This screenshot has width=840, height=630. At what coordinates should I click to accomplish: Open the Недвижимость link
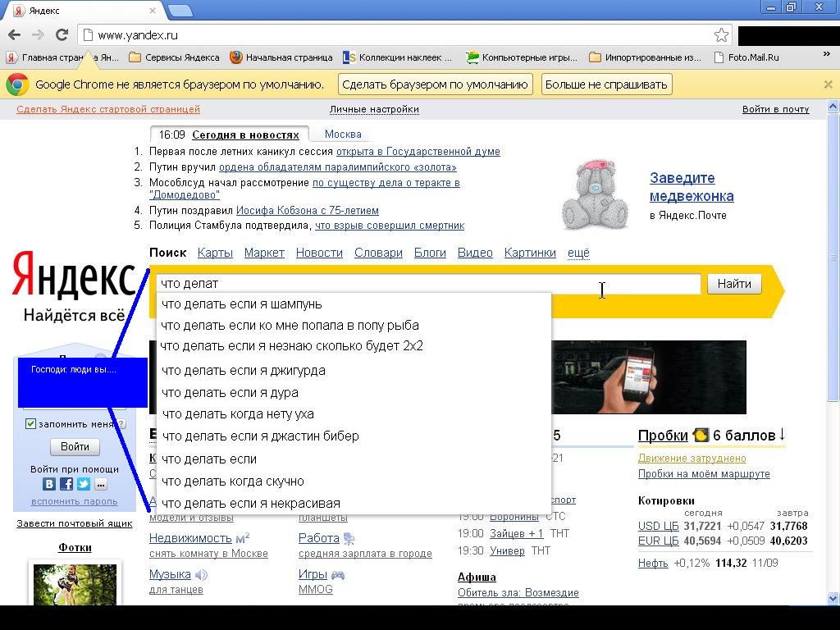pyautogui.click(x=190, y=538)
